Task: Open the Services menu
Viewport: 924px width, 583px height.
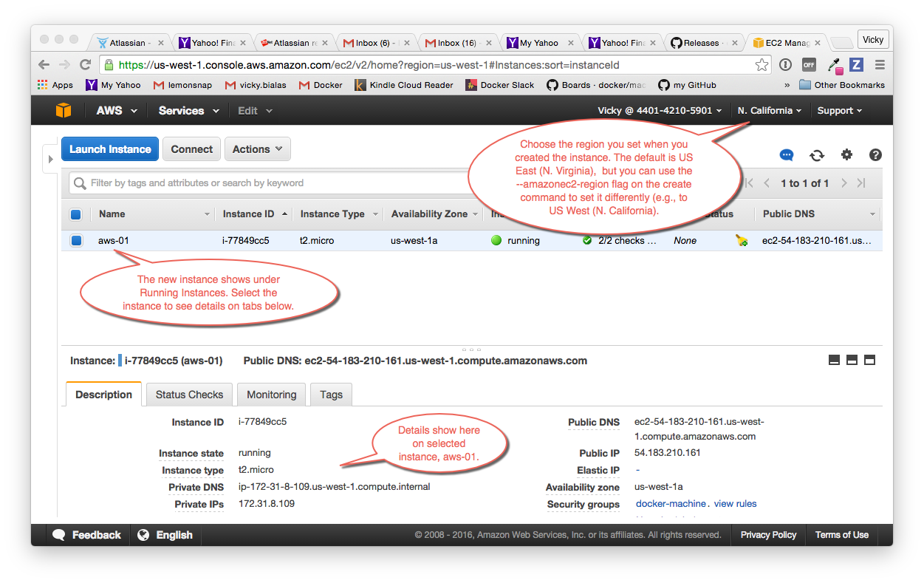Action: 188,111
